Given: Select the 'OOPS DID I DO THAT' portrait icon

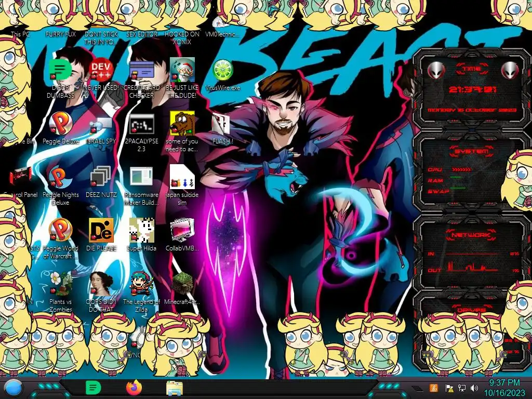Looking at the screenshot, I should pos(101,284).
